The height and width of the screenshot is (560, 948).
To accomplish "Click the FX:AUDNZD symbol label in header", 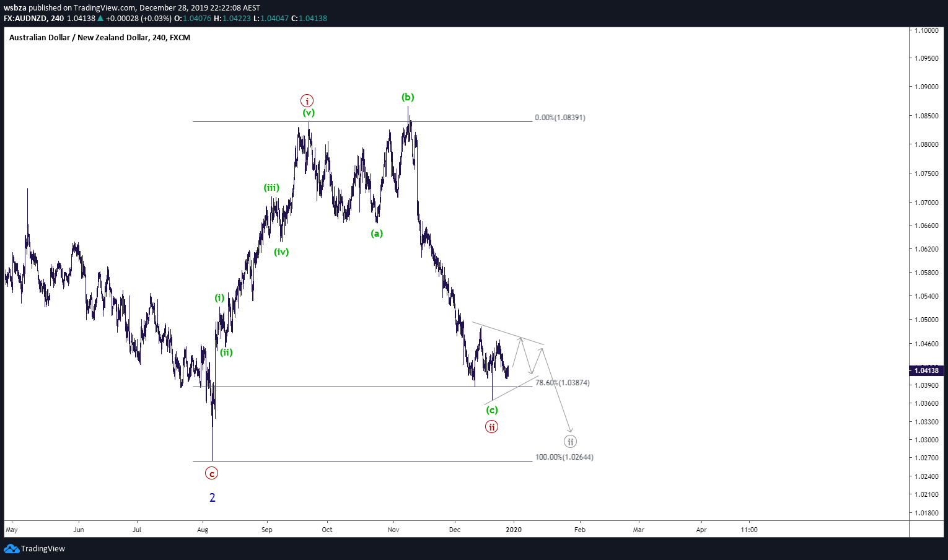I will coord(25,19).
